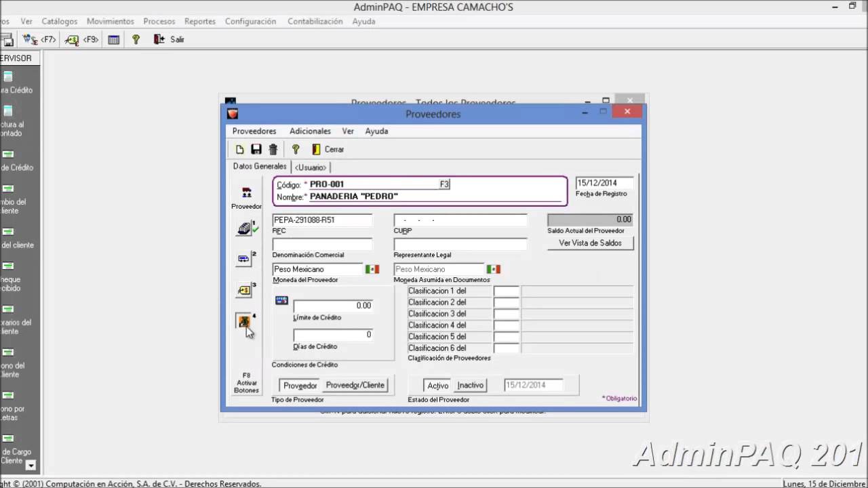
Task: Click the New record icon in Proveedores toolbar
Action: [x=239, y=149]
